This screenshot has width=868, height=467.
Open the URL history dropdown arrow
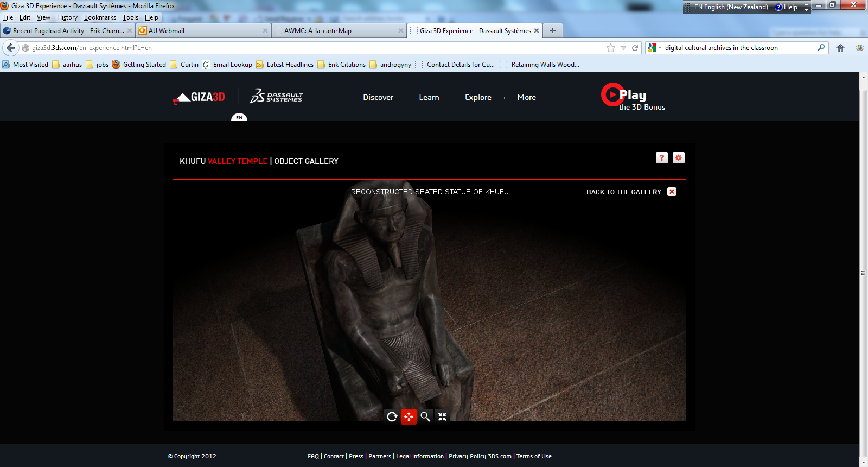623,48
